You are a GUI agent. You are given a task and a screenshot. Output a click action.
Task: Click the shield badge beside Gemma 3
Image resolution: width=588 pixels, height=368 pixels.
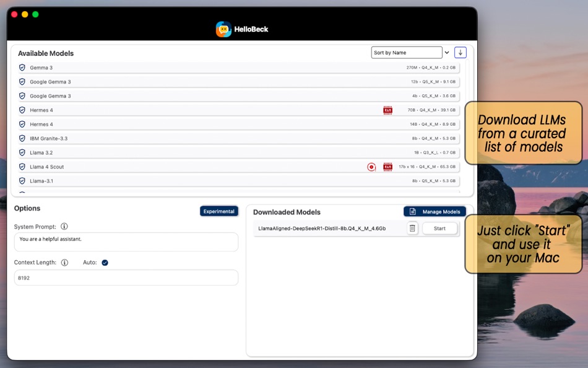pyautogui.click(x=22, y=67)
